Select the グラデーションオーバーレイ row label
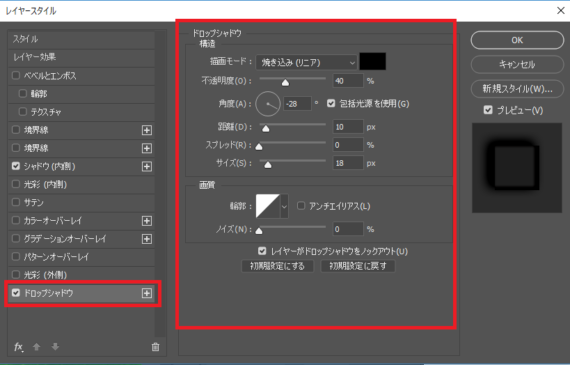Screen dimensions: 570x365 click(x=65, y=239)
